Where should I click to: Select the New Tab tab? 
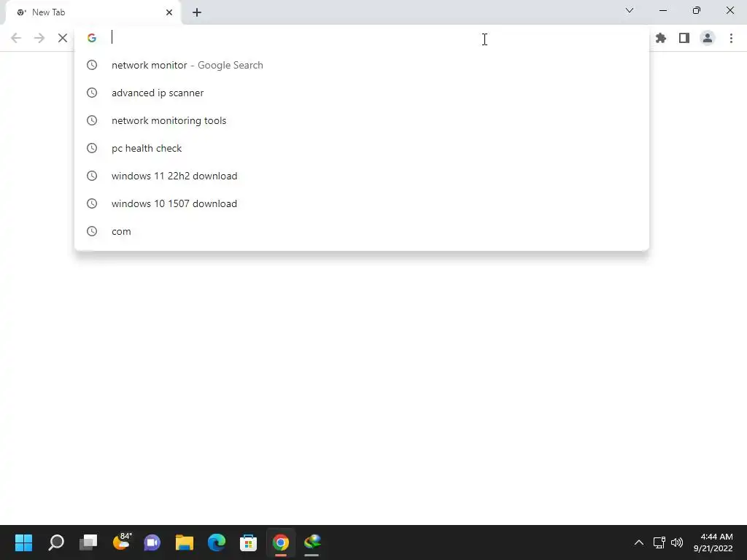click(x=93, y=12)
